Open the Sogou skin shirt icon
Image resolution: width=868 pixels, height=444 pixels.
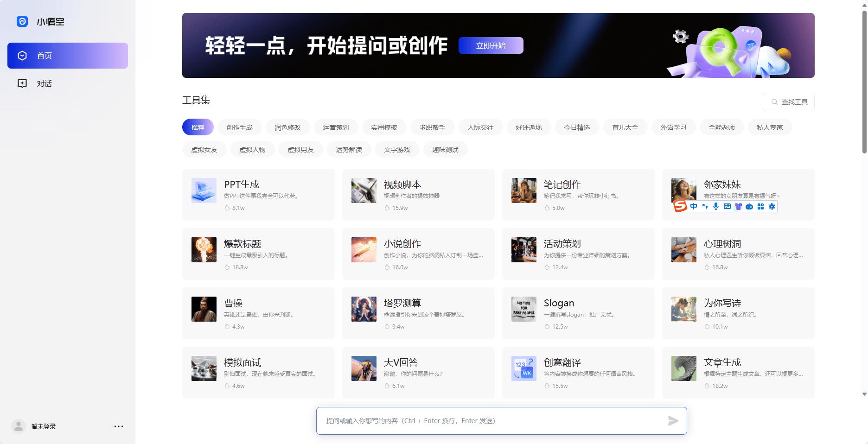(738, 206)
